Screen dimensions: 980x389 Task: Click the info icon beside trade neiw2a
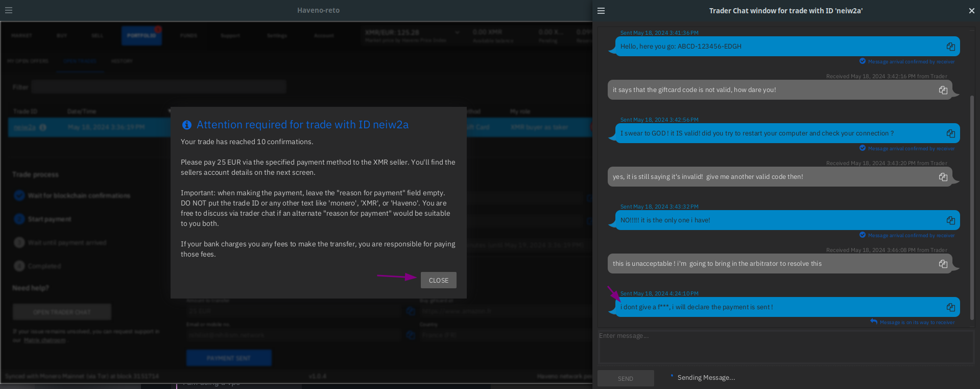43,127
